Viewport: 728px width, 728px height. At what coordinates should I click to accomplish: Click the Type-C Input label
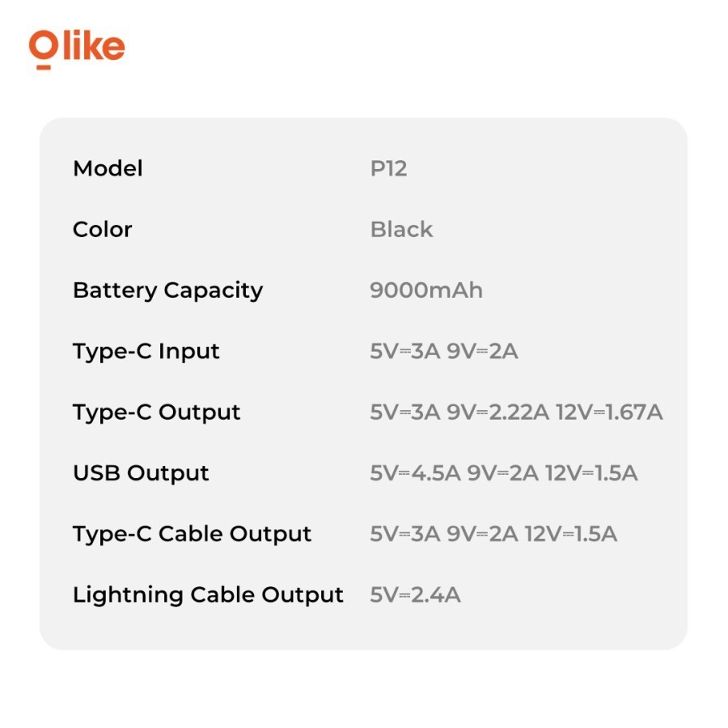(x=146, y=351)
